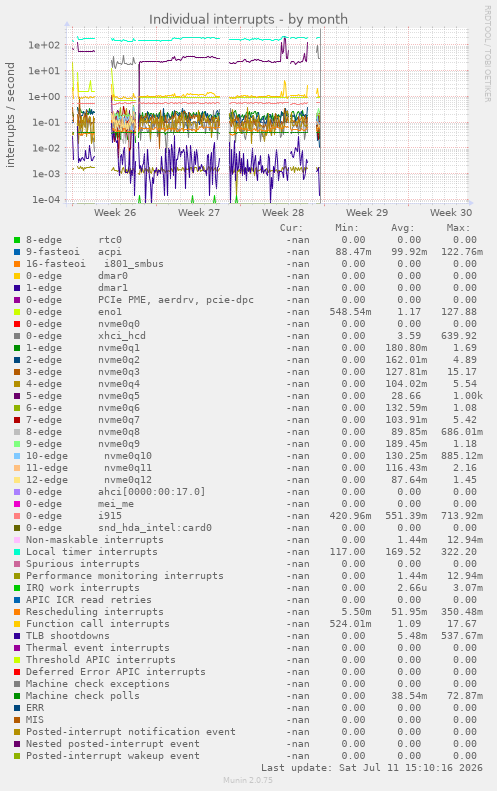Click the Munin 2.0.75 footer text

248,780
